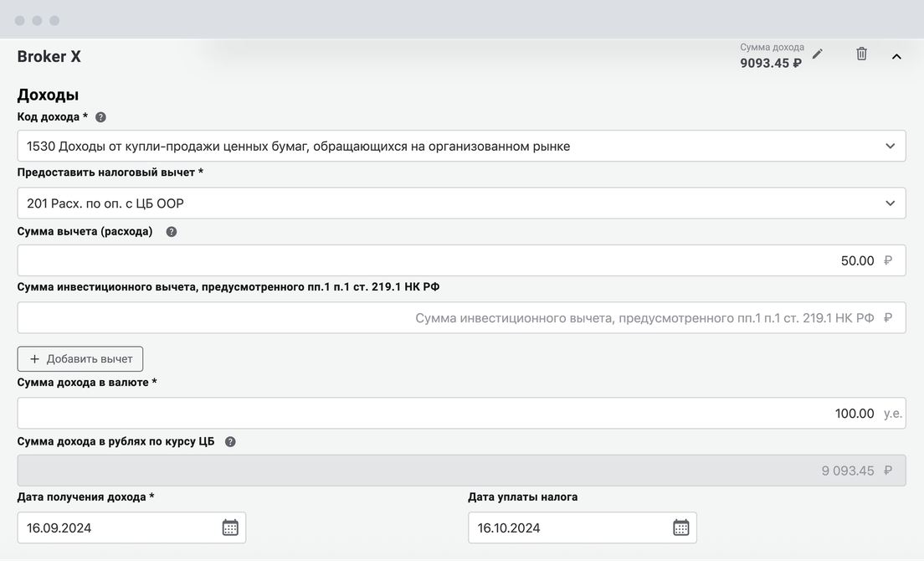Open calendar for Дата уплаты налога
Screen dimensions: 924x561
[681, 528]
